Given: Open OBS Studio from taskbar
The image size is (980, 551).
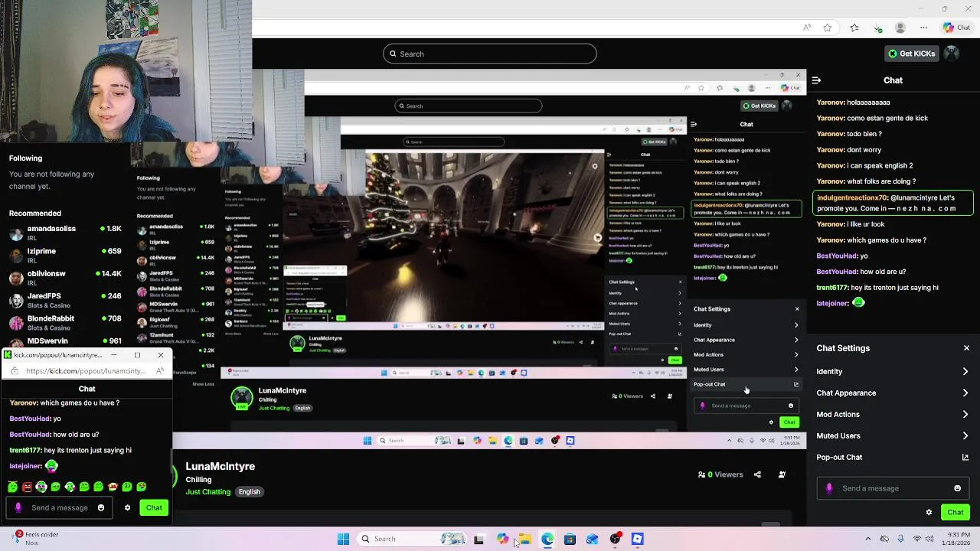Looking at the screenshot, I should (x=615, y=539).
